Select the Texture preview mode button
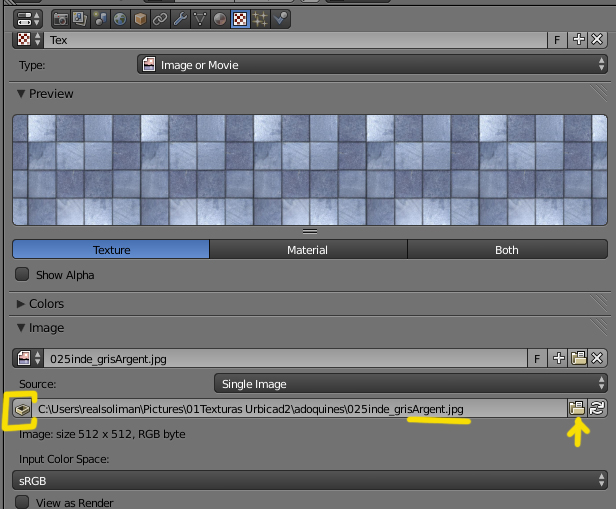The width and height of the screenshot is (616, 509). (111, 249)
